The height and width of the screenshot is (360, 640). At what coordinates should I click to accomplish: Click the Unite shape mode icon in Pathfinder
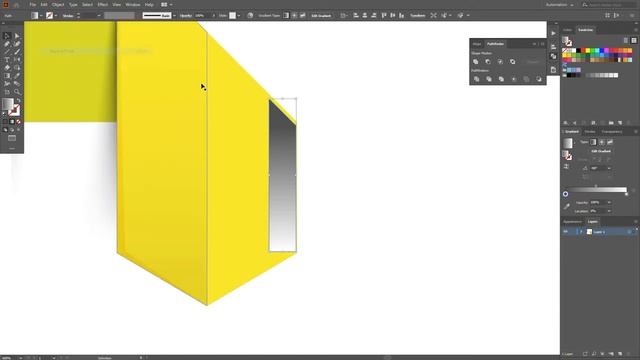click(476, 62)
